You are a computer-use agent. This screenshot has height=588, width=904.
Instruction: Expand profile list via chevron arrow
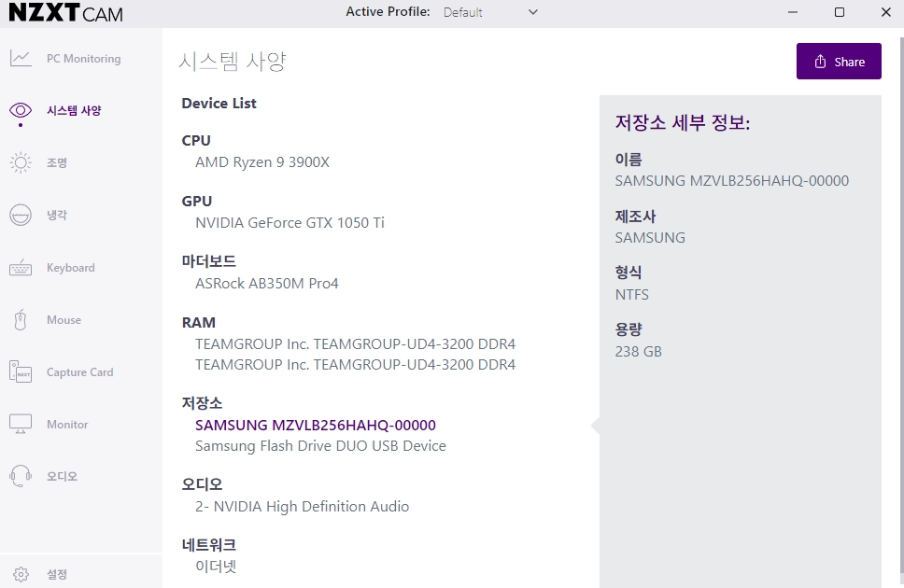click(533, 12)
